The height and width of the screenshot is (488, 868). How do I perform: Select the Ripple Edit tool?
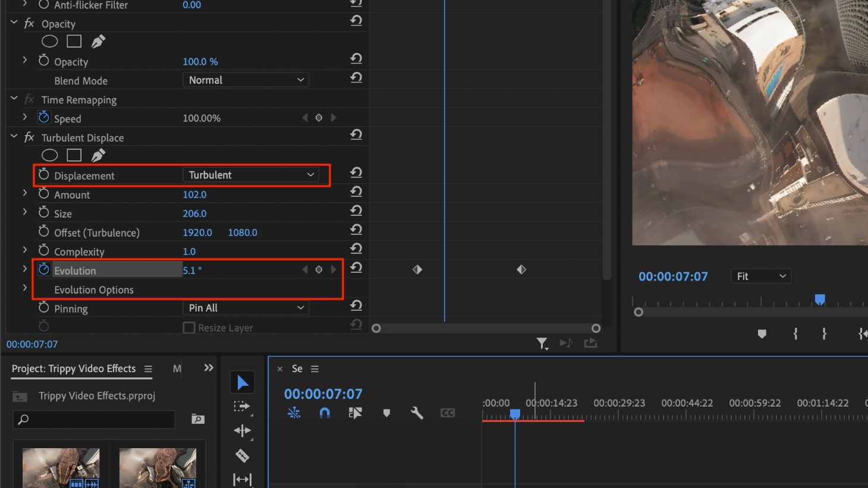(242, 430)
